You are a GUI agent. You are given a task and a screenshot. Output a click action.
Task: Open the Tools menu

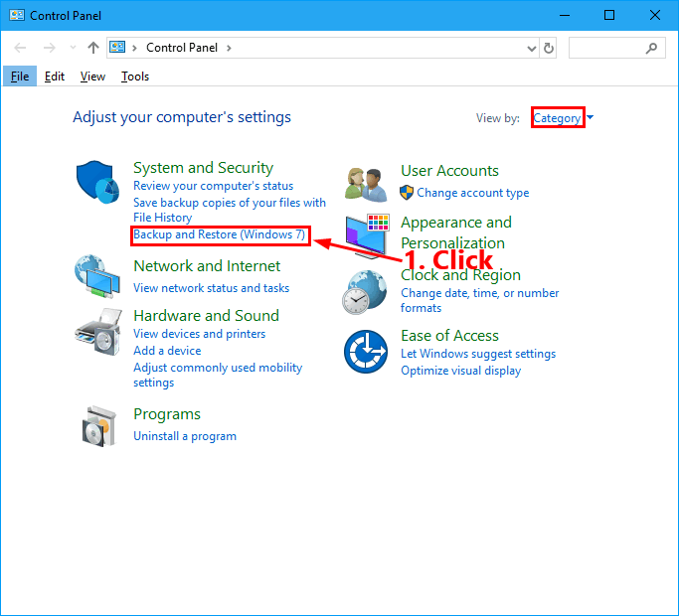pos(135,77)
